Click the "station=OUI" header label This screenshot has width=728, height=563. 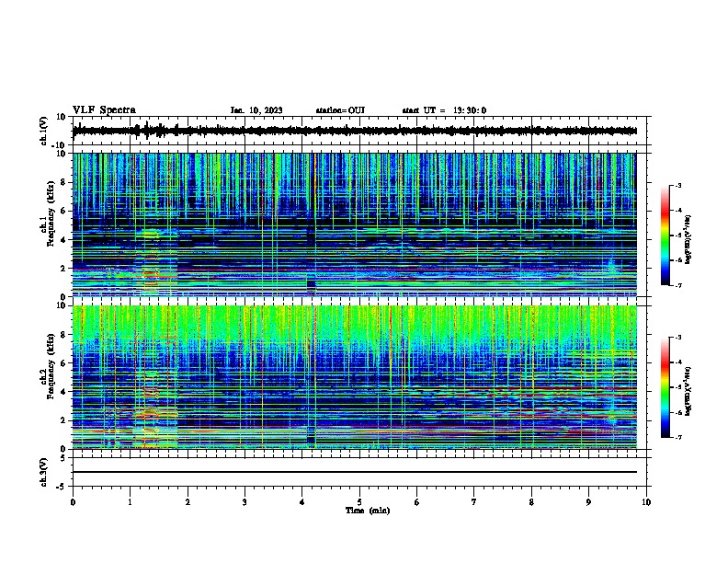point(340,110)
